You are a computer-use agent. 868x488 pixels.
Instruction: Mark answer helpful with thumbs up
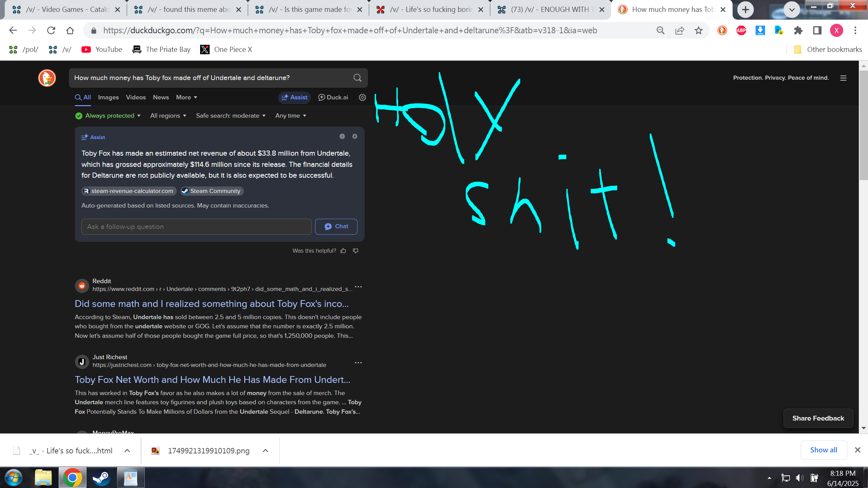(343, 251)
